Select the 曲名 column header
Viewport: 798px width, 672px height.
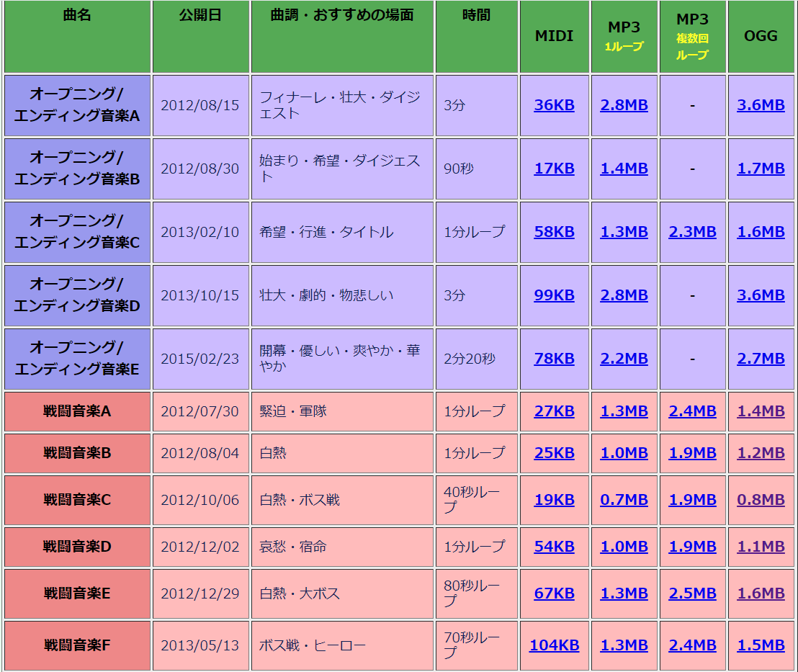[x=77, y=37]
